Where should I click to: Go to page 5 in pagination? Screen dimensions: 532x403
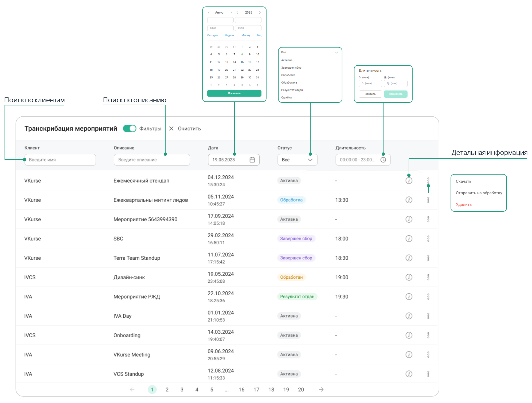[x=212, y=390]
